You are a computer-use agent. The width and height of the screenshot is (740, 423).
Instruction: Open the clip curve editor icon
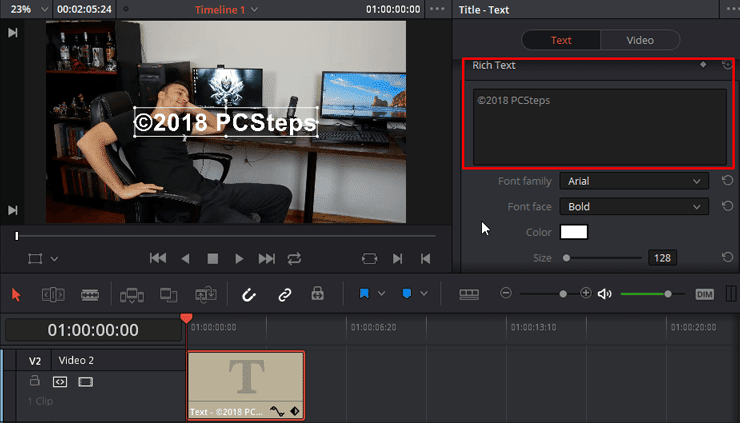[x=277, y=411]
